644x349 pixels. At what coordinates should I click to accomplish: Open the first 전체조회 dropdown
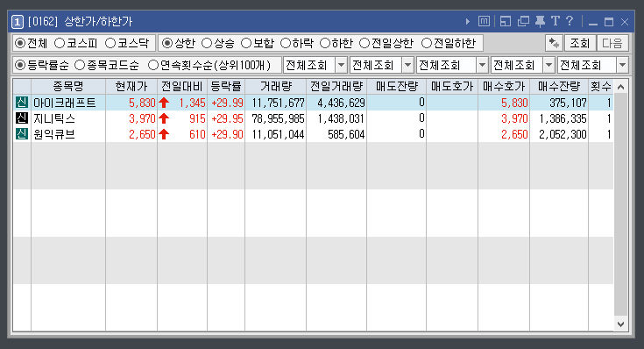[x=341, y=65]
